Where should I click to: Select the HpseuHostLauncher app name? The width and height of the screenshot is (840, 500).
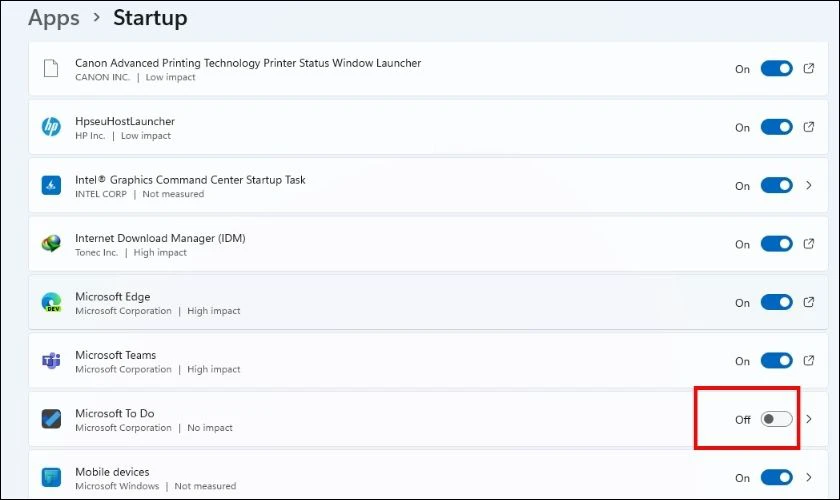pos(125,121)
